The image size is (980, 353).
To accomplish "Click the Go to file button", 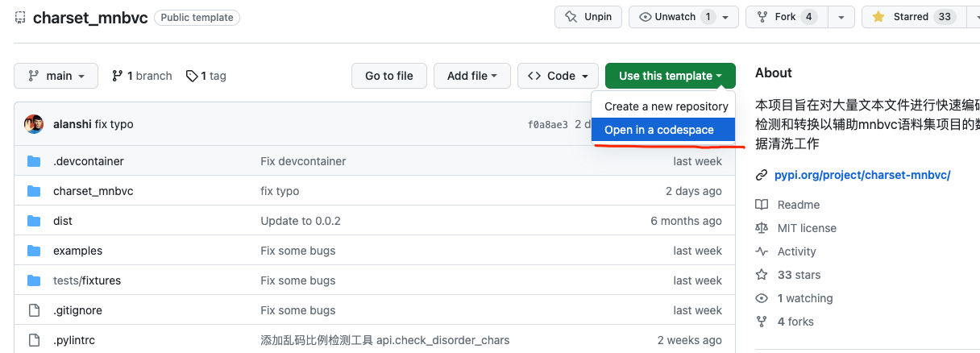I will coord(389,76).
